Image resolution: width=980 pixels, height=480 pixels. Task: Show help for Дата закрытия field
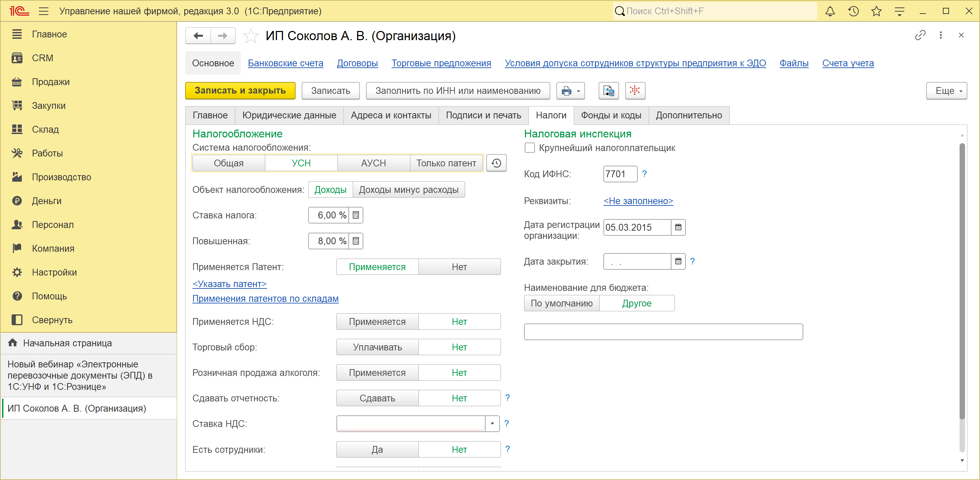[692, 262]
